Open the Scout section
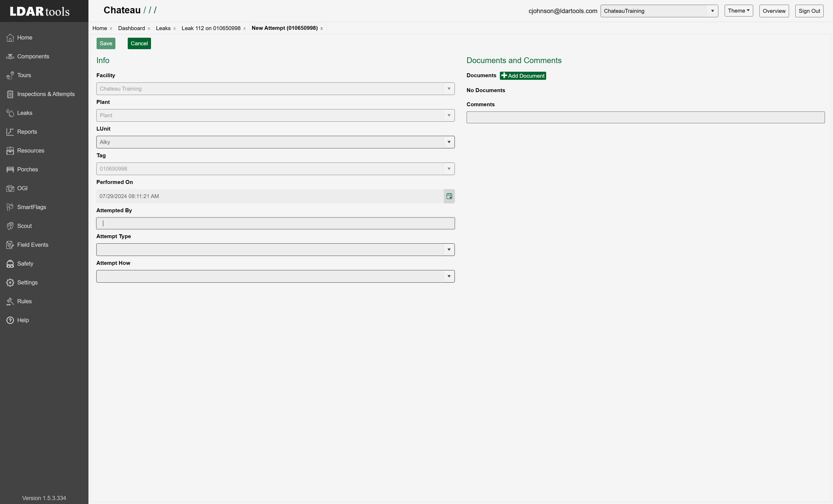The width and height of the screenshot is (833, 504). point(24,226)
